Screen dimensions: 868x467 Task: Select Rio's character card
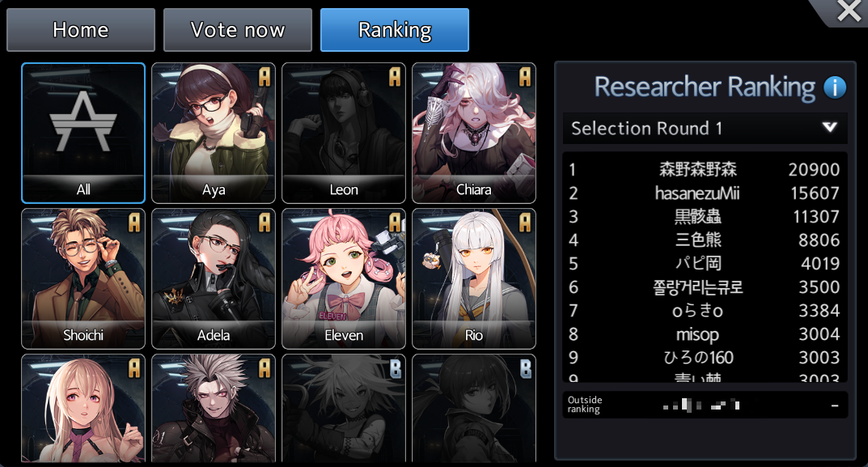click(x=474, y=278)
